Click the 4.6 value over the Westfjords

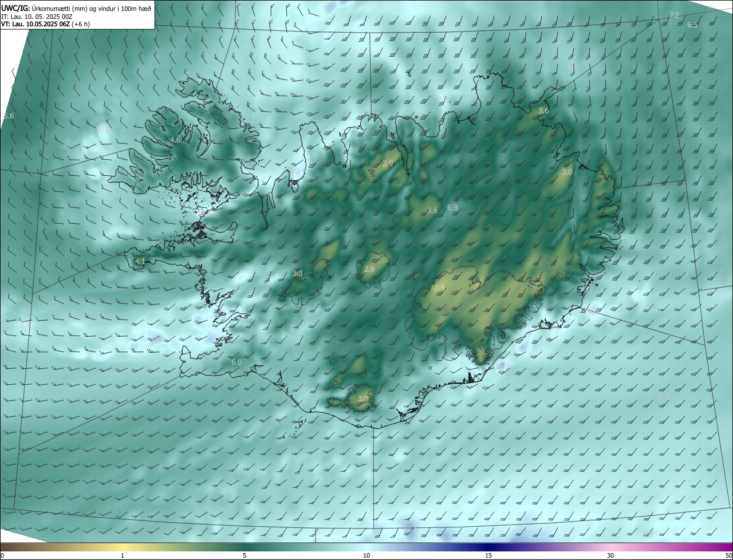click(x=175, y=140)
